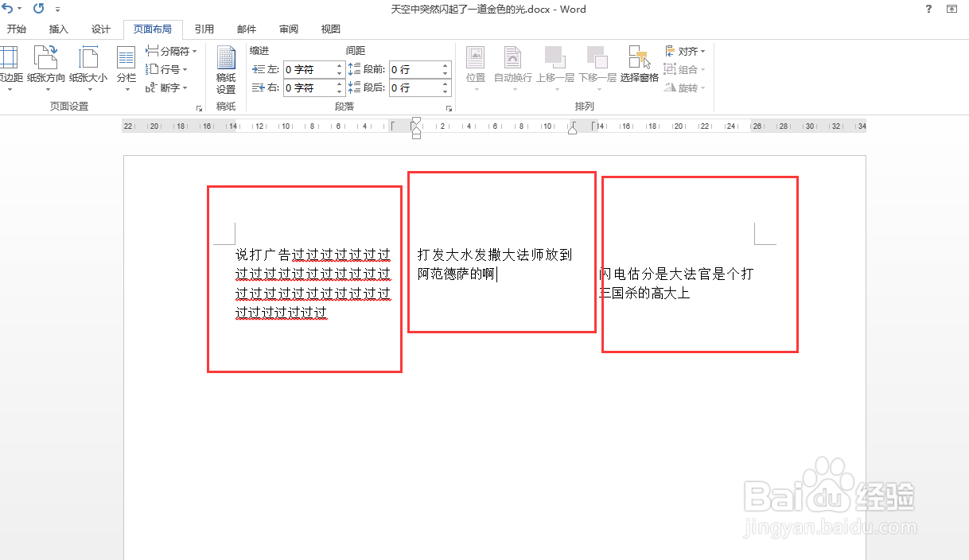Click the Redo arrow icon
This screenshot has width=969, height=560.
pyautogui.click(x=37, y=9)
